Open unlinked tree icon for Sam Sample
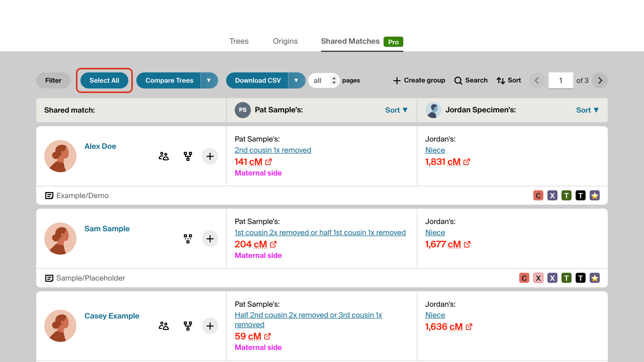The height and width of the screenshot is (362, 644). pyautogui.click(x=188, y=239)
